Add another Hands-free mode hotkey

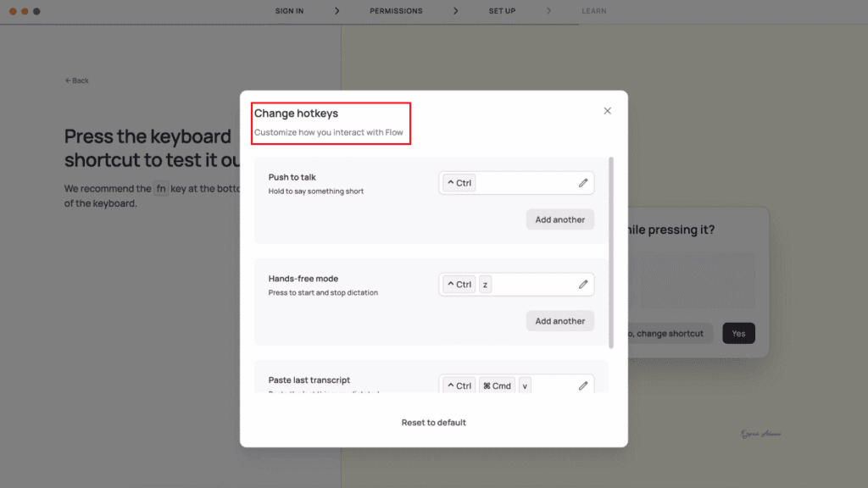tap(559, 321)
